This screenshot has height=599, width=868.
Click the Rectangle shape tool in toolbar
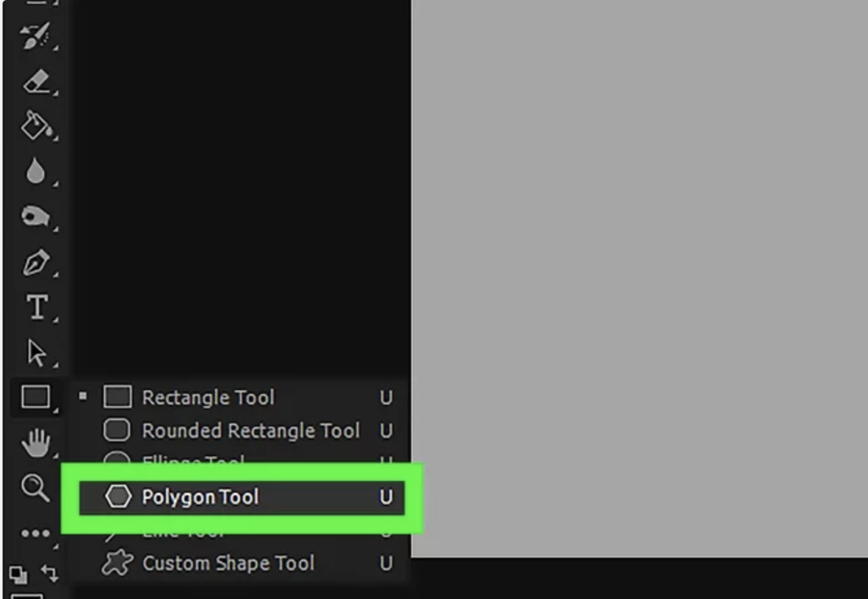(x=35, y=397)
